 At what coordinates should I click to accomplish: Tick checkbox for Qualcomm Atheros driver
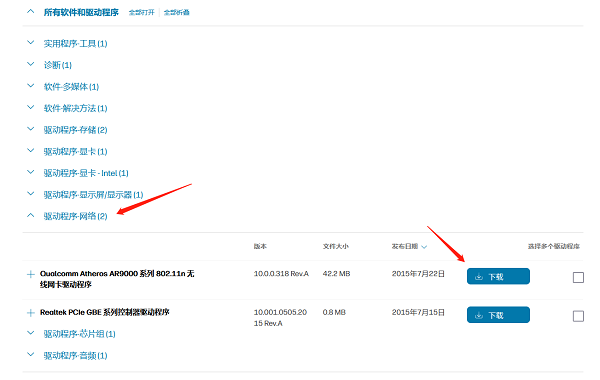(578, 277)
